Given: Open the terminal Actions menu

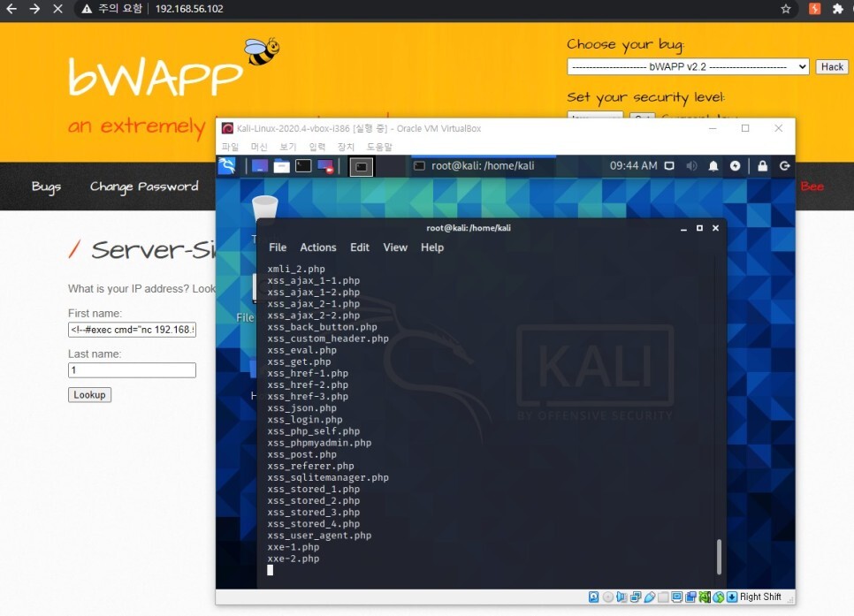Looking at the screenshot, I should [x=318, y=247].
